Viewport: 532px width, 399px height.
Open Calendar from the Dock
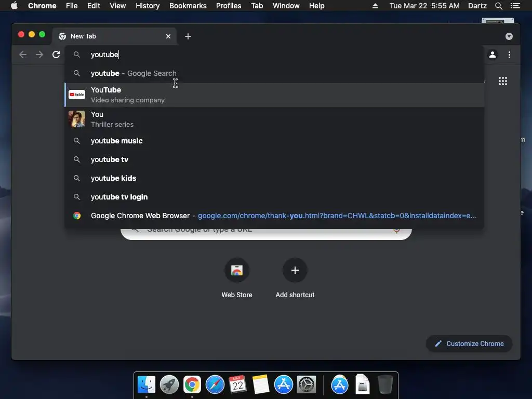point(238,385)
